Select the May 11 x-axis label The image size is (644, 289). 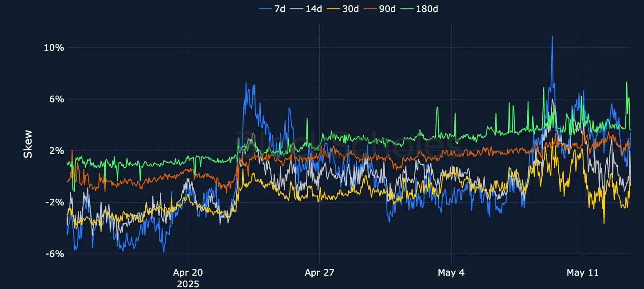(x=582, y=273)
